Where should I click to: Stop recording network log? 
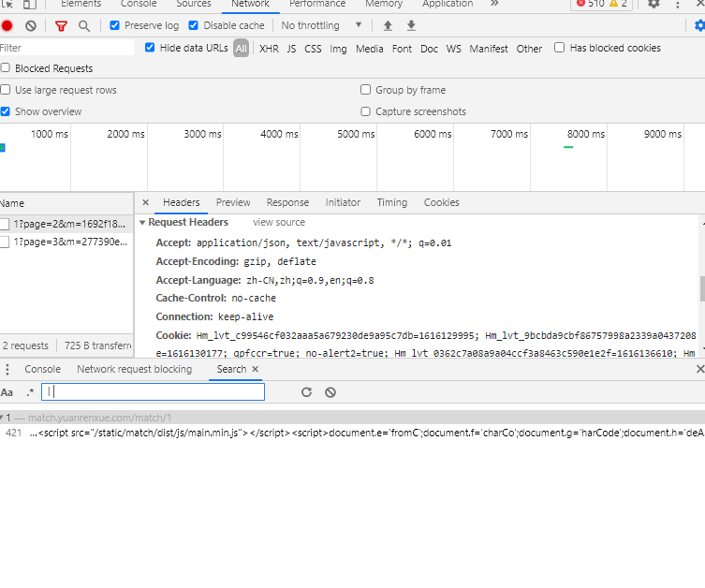(7, 25)
